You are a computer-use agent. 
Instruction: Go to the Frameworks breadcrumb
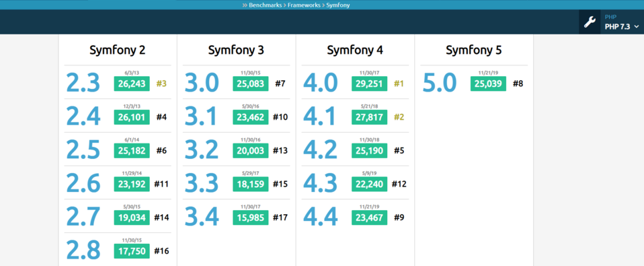(x=304, y=5)
